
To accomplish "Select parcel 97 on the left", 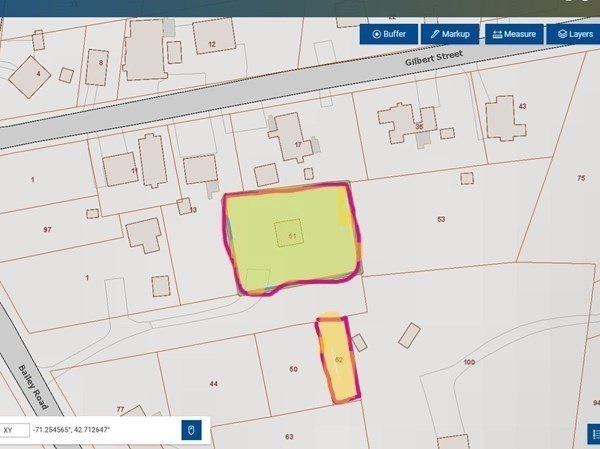I will [x=47, y=230].
